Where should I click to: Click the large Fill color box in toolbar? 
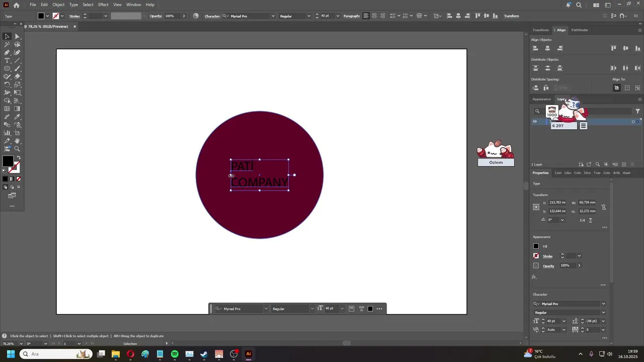[8, 161]
